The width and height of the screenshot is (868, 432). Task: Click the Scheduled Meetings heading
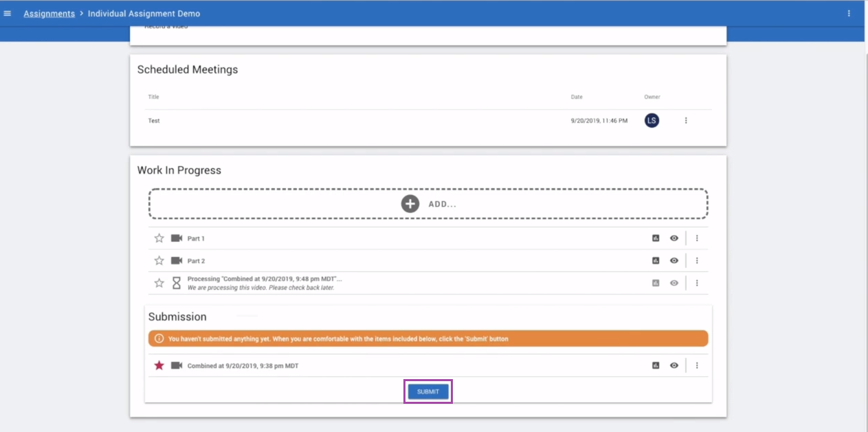click(x=188, y=69)
